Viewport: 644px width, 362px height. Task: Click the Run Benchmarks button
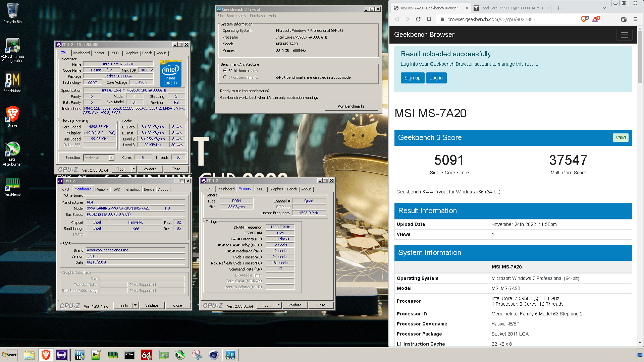coord(351,106)
